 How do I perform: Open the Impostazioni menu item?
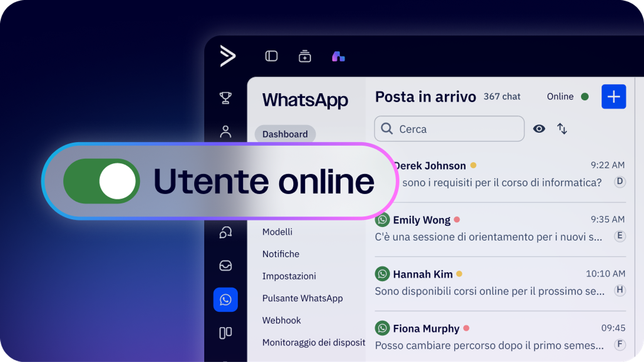pyautogui.click(x=289, y=276)
